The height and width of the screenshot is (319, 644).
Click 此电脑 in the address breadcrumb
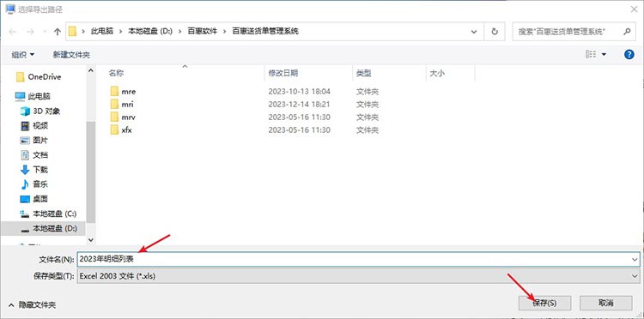point(102,31)
